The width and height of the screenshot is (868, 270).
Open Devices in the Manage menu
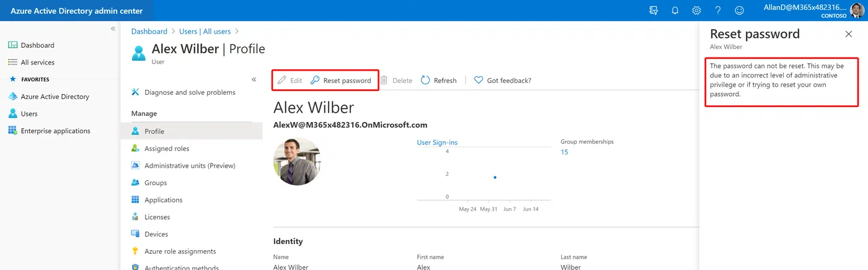[x=156, y=234]
